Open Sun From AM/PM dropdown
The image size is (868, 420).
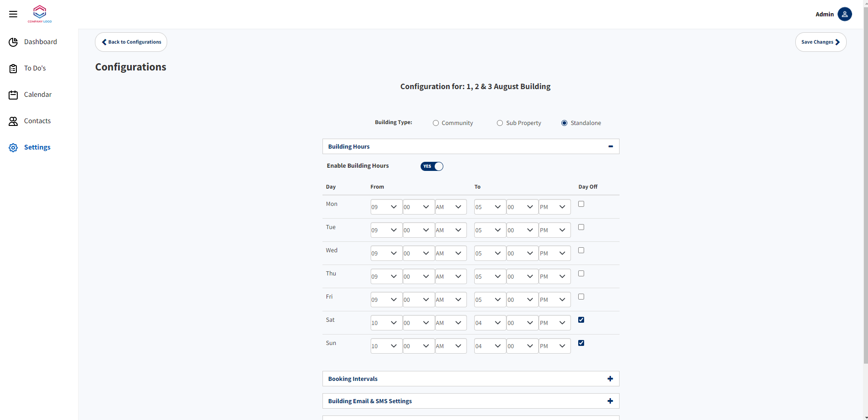pyautogui.click(x=451, y=346)
